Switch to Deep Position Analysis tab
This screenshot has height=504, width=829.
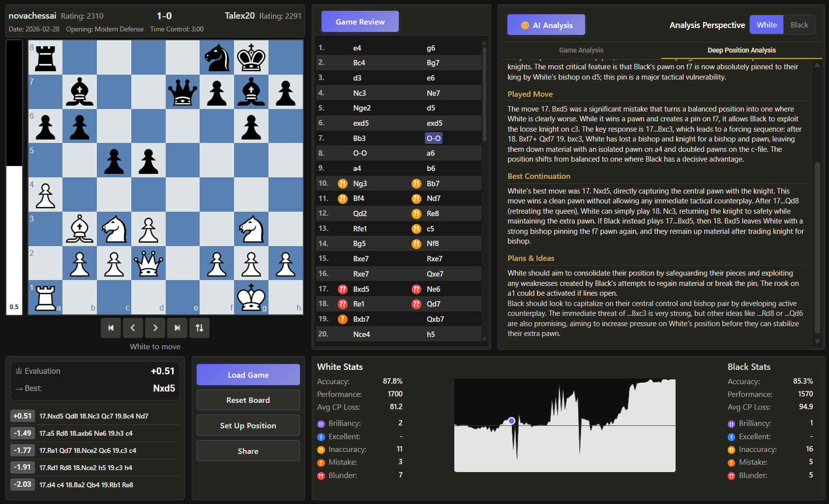(741, 50)
